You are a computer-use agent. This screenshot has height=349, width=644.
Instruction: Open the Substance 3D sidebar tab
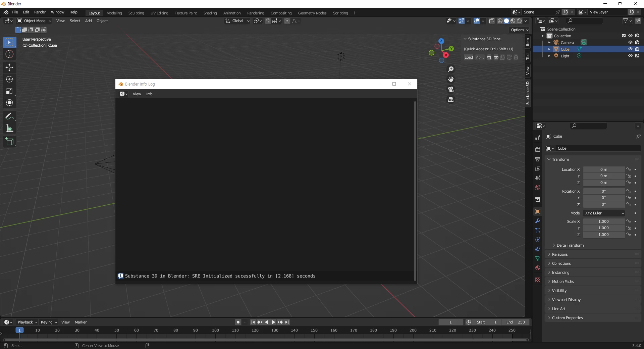click(528, 93)
